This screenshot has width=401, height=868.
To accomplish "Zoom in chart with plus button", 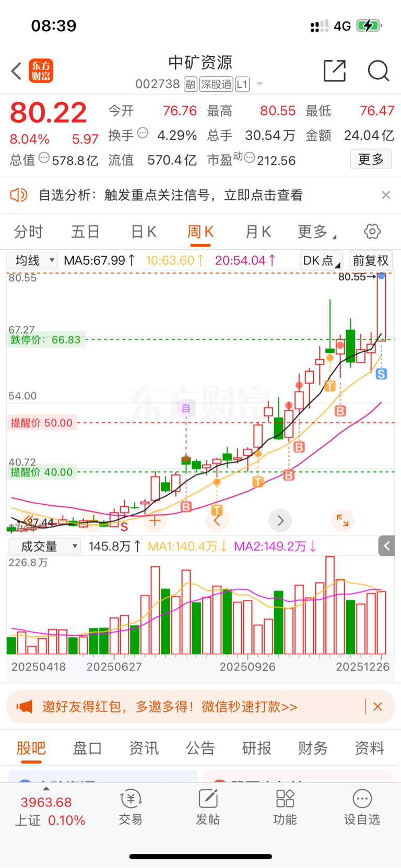I will [x=155, y=520].
